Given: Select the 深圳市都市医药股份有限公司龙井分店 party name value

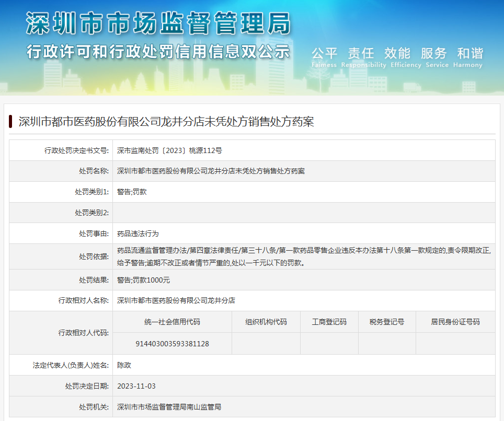Looking at the screenshot, I should pos(176,300).
